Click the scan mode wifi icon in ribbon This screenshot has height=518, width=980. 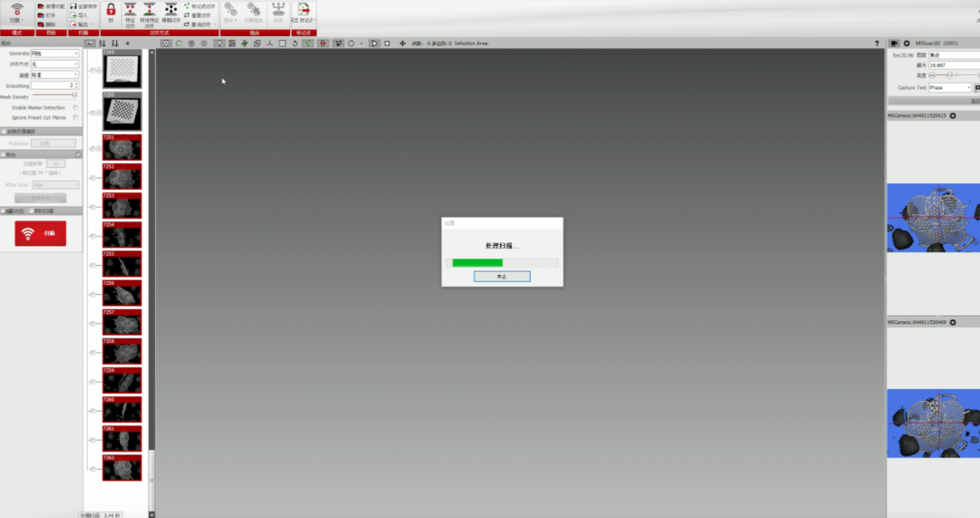[x=17, y=9]
